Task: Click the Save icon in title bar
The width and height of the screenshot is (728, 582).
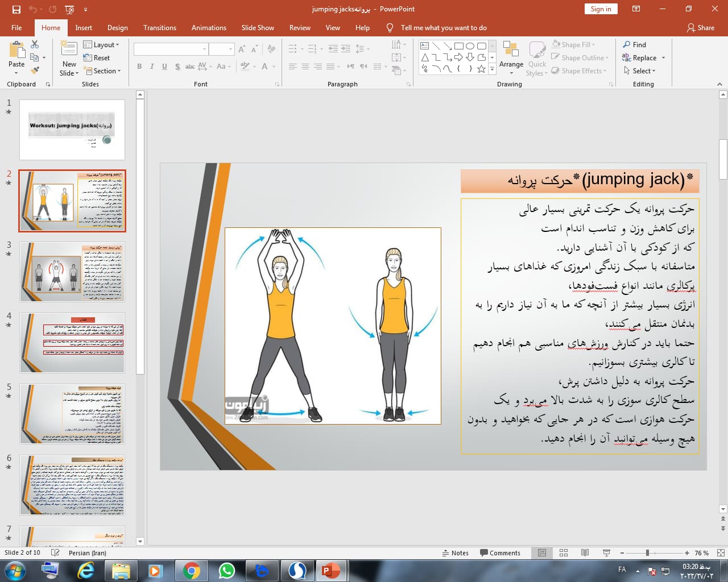Action: pyautogui.click(x=16, y=9)
